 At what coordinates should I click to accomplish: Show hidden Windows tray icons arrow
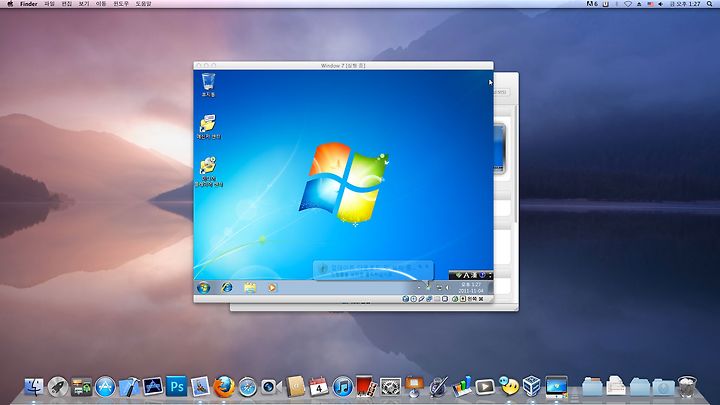[419, 287]
